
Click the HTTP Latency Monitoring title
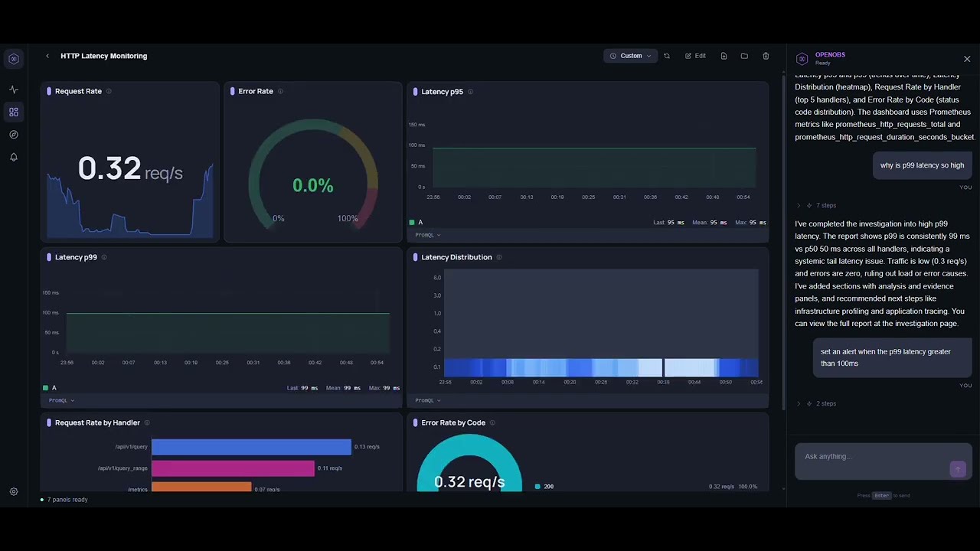(104, 56)
